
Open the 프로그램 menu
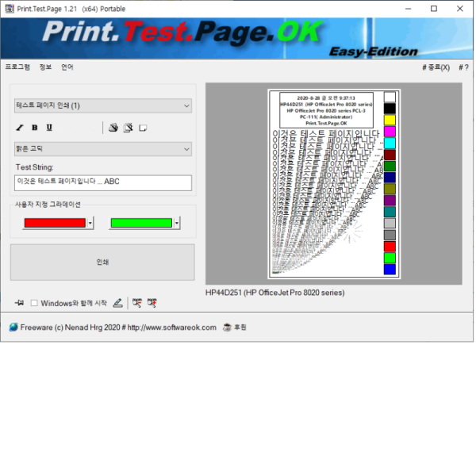point(17,67)
